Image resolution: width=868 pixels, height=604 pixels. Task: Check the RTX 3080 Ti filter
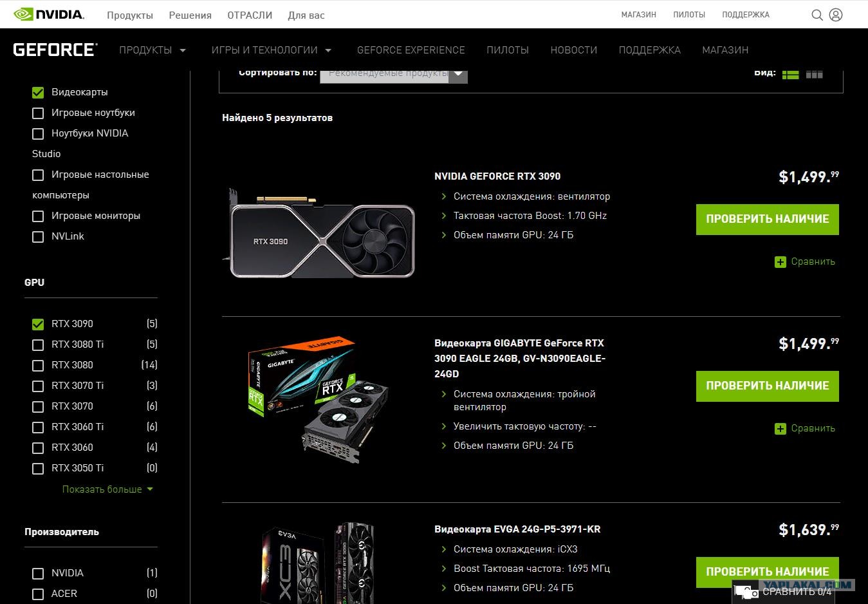38,345
